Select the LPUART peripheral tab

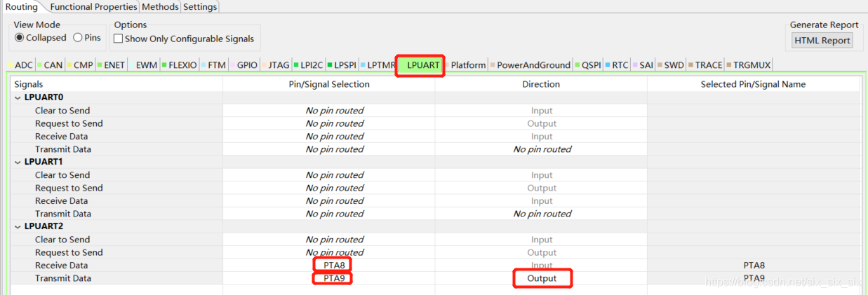tap(421, 65)
